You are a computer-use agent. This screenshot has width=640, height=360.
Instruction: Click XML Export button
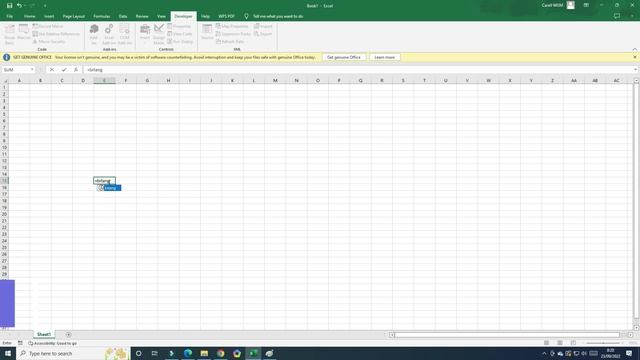[263, 34]
